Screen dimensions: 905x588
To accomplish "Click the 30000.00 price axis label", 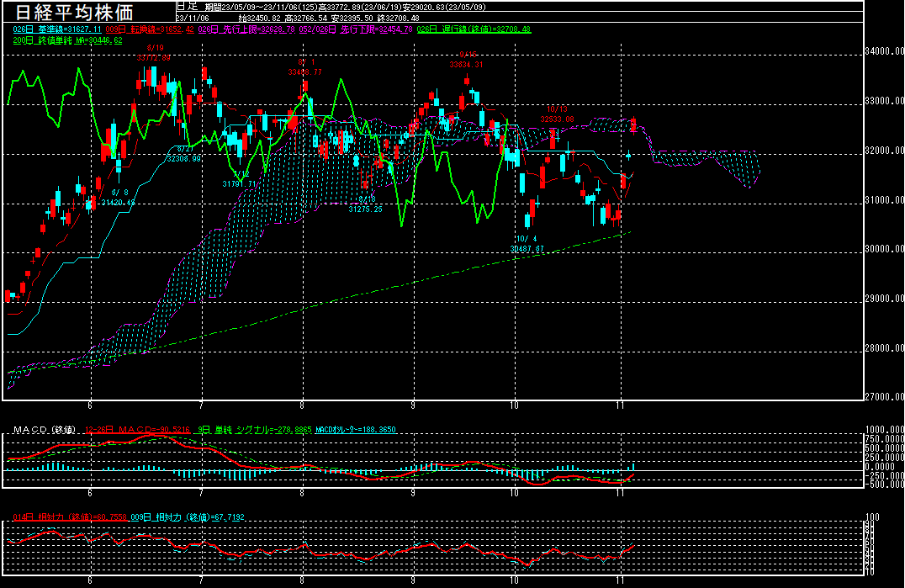I will 884,249.
